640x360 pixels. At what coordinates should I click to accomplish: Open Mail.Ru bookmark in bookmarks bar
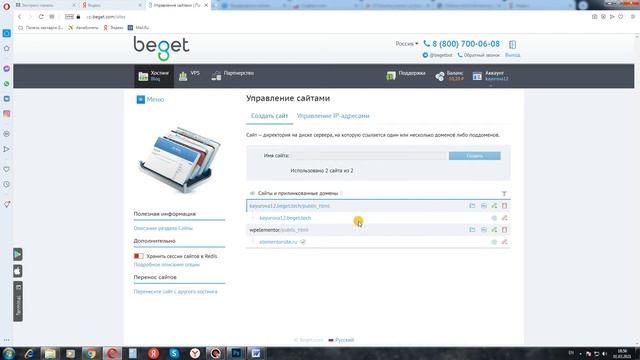[x=138, y=27]
